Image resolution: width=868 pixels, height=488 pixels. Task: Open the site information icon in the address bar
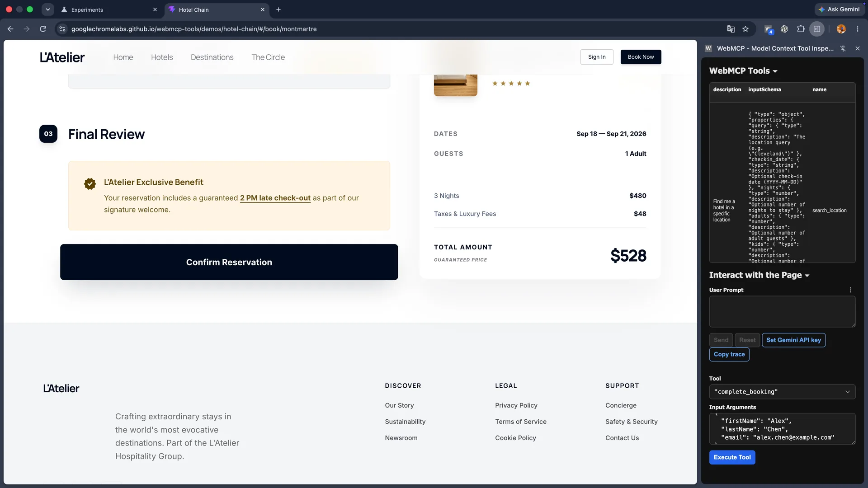[x=62, y=29]
